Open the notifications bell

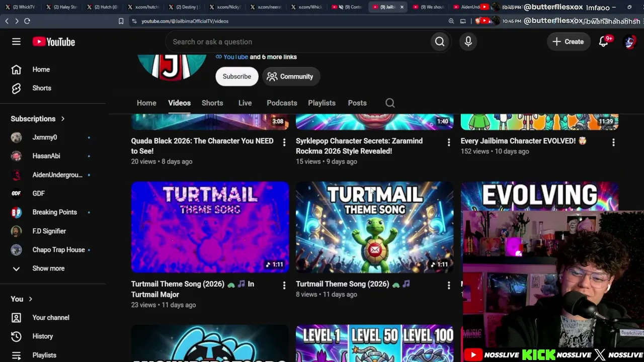click(604, 42)
